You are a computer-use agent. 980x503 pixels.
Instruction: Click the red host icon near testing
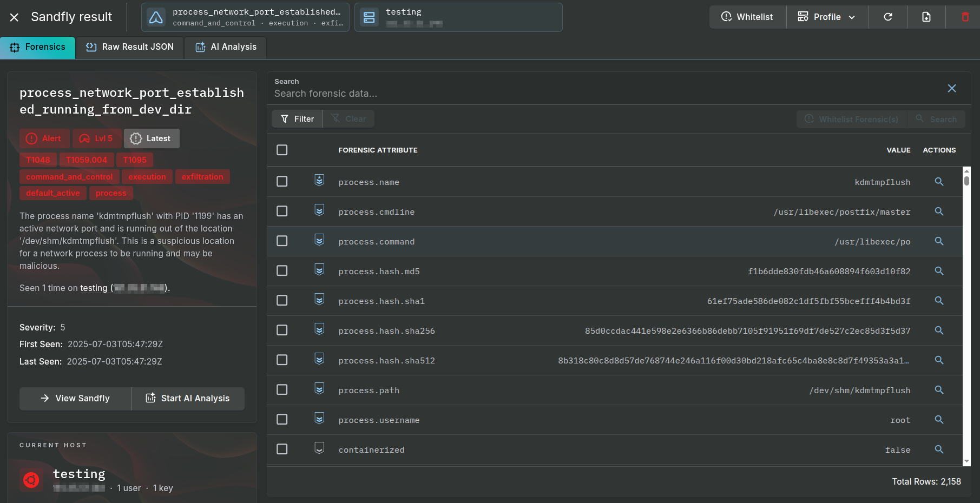coord(31,480)
